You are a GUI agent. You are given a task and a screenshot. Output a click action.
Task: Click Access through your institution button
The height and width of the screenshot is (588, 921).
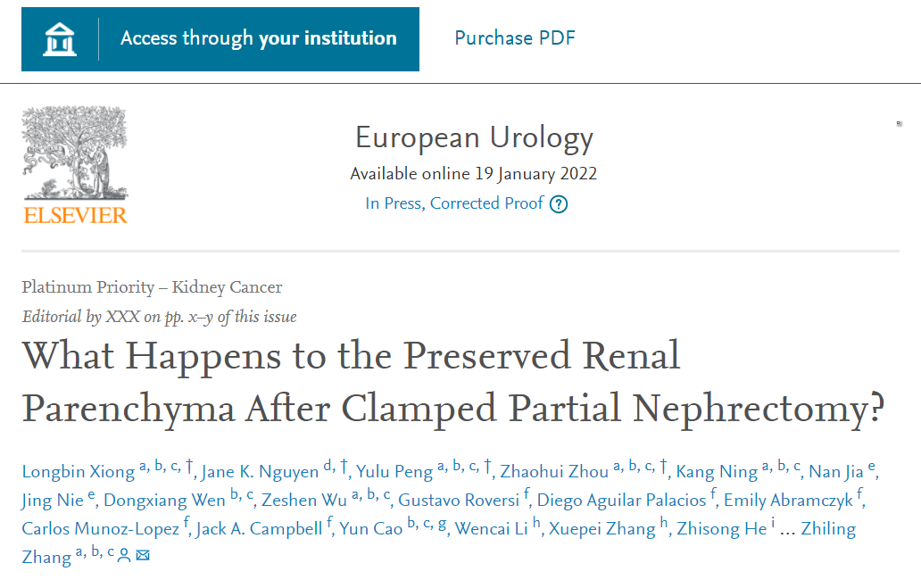click(220, 39)
